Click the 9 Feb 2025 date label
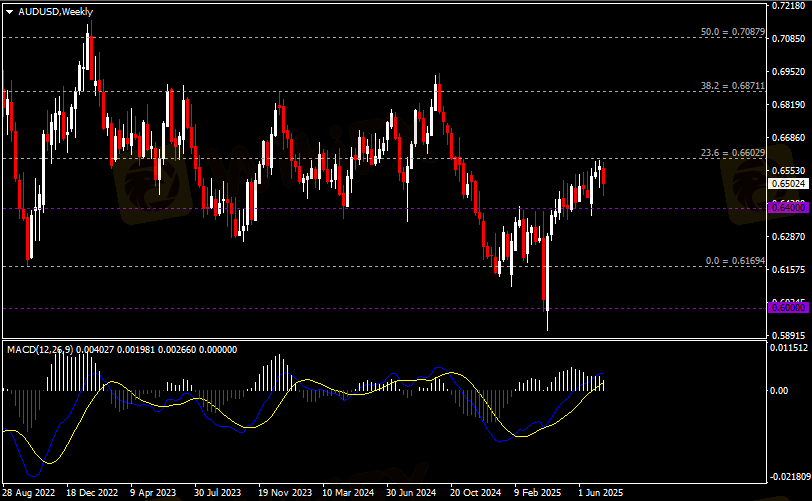Image resolution: width=812 pixels, height=501 pixels. 538,492
